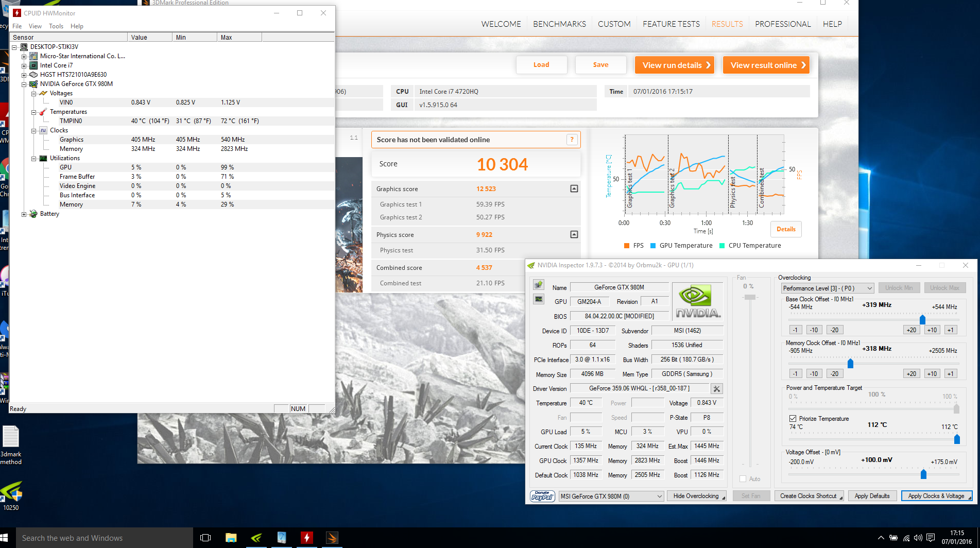The height and width of the screenshot is (548, 980).
Task: Open the blue notebook app in the taskbar
Action: click(282, 538)
